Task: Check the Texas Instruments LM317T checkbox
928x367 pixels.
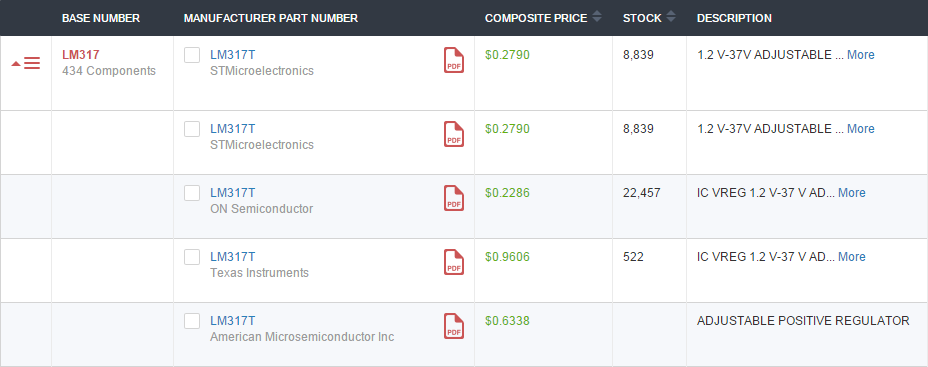Action: pos(192,257)
